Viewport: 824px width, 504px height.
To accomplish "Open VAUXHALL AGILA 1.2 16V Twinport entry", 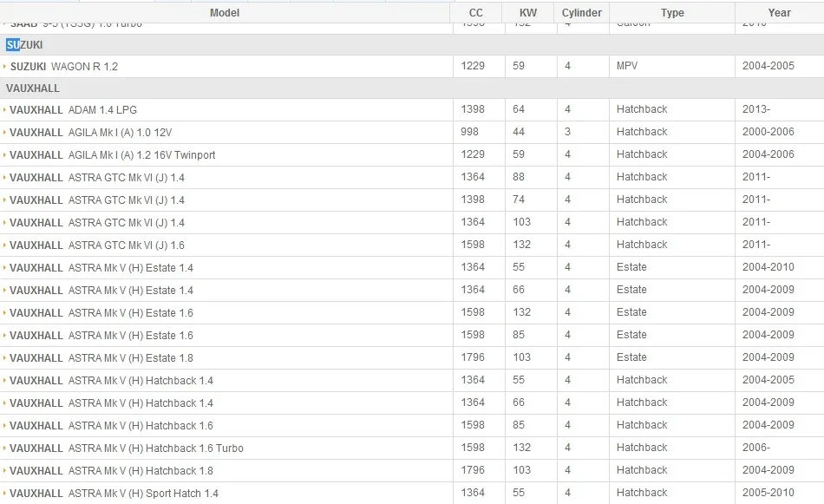I will (x=113, y=155).
